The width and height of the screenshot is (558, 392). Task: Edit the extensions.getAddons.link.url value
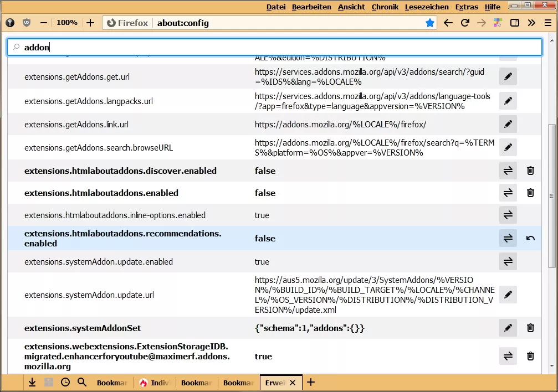pyautogui.click(x=508, y=124)
